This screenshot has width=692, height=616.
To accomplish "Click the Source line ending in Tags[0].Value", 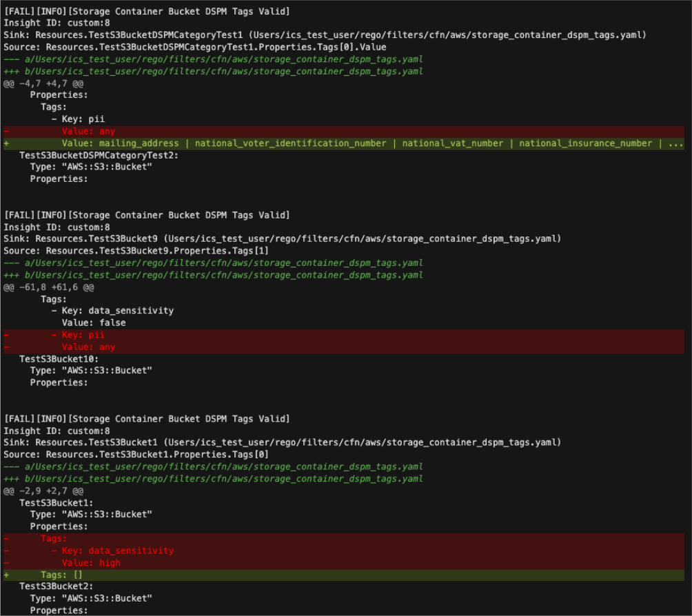I will [194, 47].
